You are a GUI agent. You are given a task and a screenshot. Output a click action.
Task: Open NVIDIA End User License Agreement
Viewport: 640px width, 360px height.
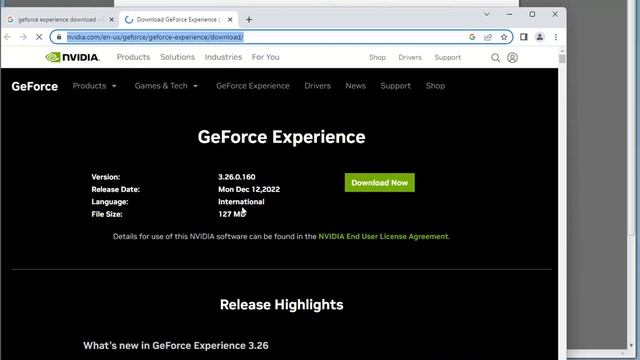383,236
